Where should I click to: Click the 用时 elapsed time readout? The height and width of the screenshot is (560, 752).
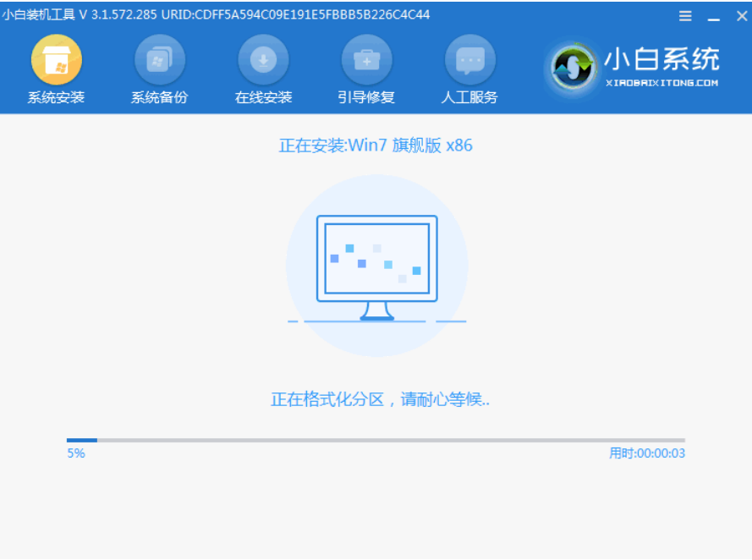(646, 453)
